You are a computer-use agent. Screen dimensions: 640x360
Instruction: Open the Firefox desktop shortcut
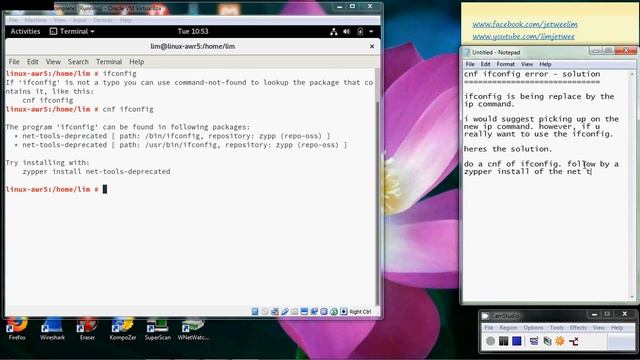click(x=17, y=329)
